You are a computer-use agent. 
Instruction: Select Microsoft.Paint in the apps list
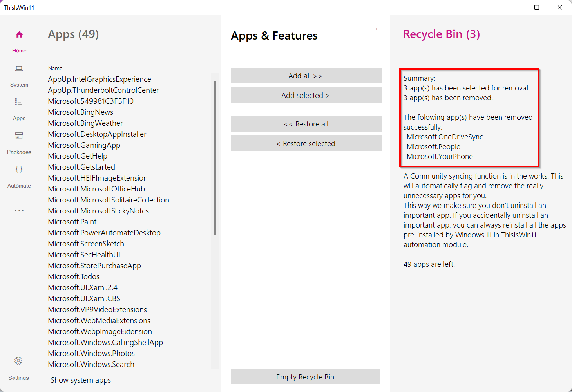[x=72, y=222]
